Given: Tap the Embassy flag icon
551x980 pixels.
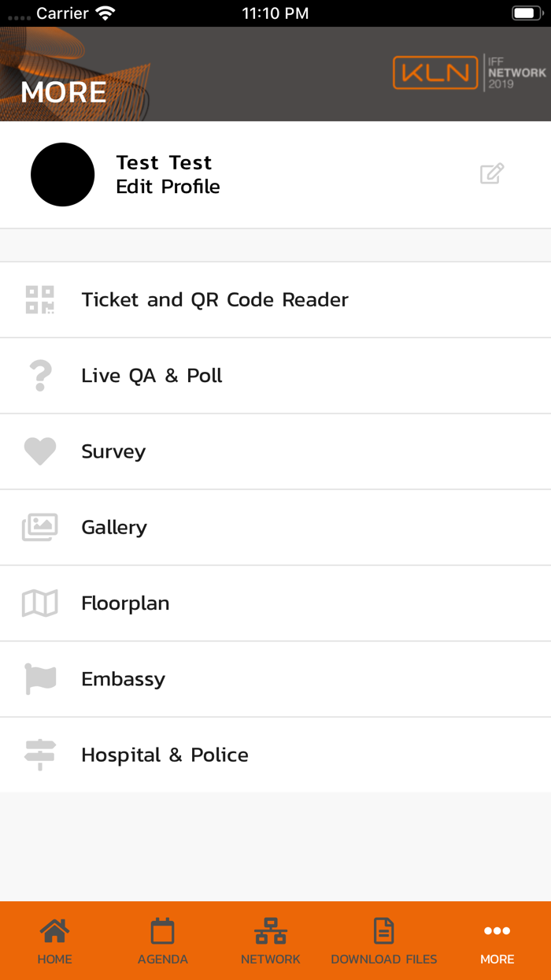Looking at the screenshot, I should click(x=39, y=679).
